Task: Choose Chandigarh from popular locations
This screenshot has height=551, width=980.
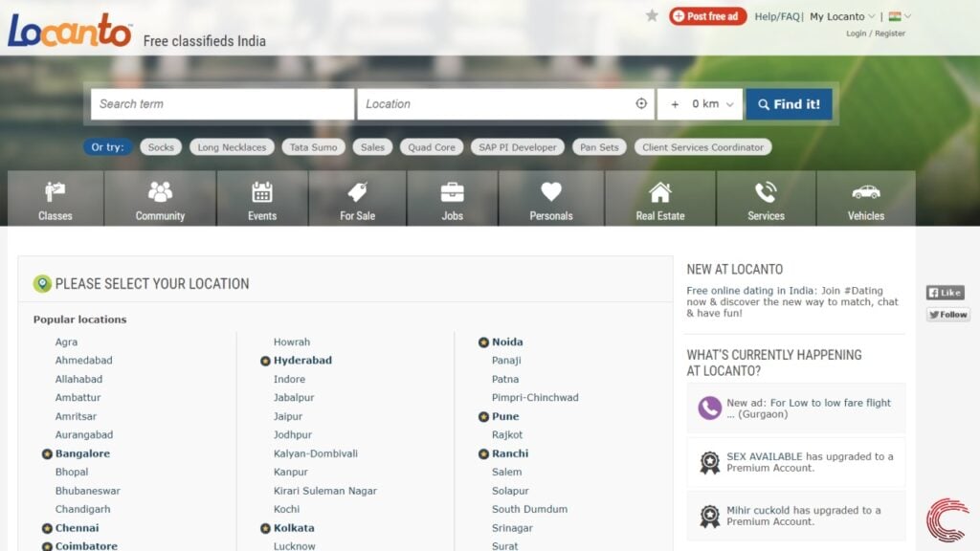Action: point(82,509)
